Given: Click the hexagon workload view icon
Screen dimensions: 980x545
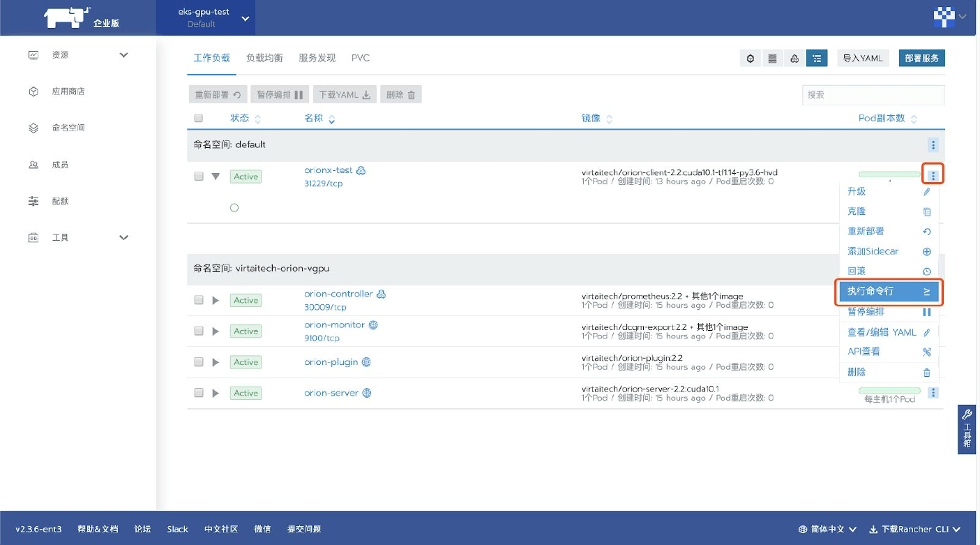Looking at the screenshot, I should pyautogui.click(x=750, y=58).
